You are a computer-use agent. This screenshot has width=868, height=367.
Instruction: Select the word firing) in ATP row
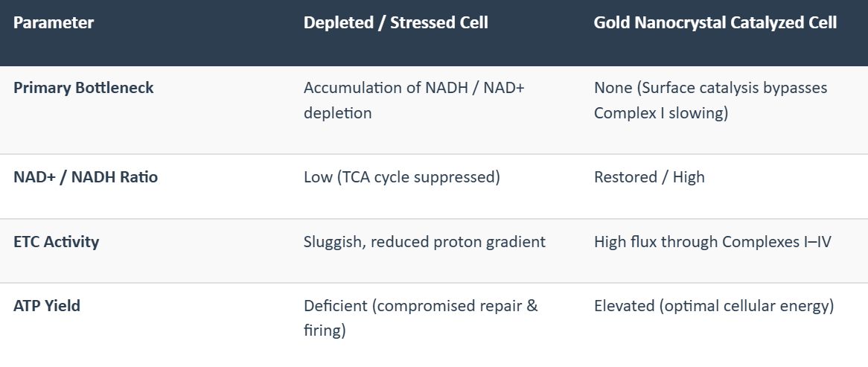tap(325, 331)
